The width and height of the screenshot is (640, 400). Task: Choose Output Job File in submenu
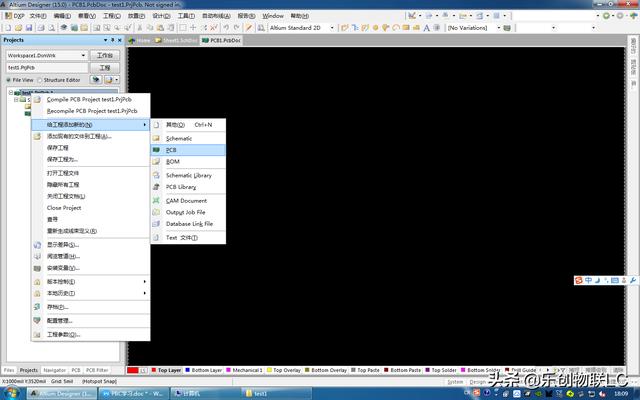[188, 212]
